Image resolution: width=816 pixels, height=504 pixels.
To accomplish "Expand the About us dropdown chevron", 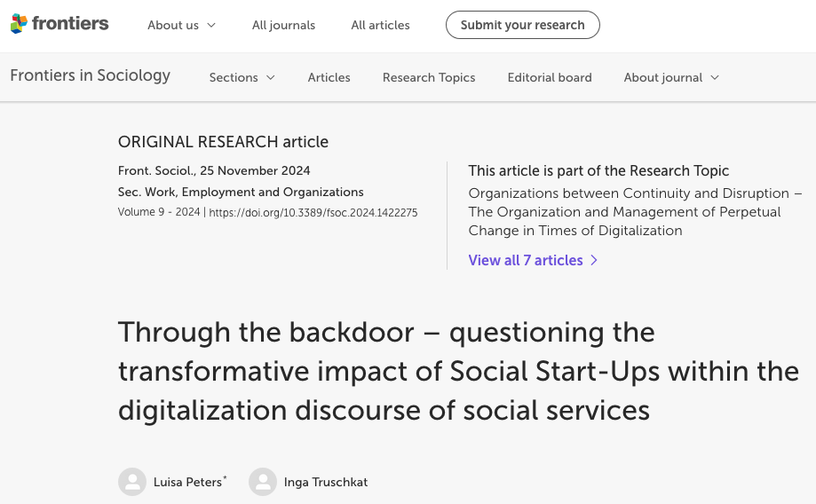I will pos(211,25).
